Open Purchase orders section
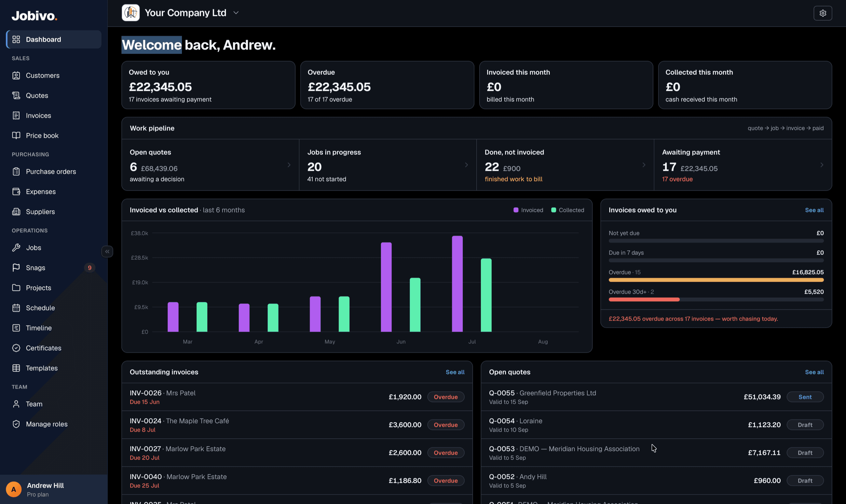The width and height of the screenshot is (846, 504). [x=54, y=171]
